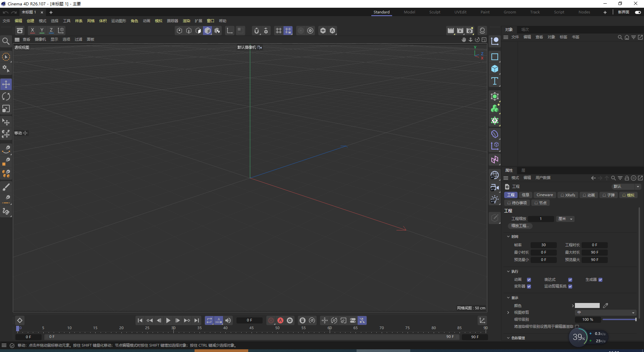Enable 将渲染细节级别设置用于编辑器渲染 checkbox
Image resolution: width=644 pixels, height=352 pixels.
pos(577,326)
